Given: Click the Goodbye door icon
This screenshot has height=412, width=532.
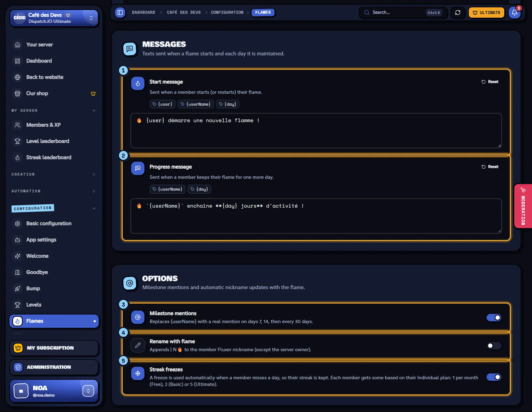Looking at the screenshot, I should coord(18,272).
